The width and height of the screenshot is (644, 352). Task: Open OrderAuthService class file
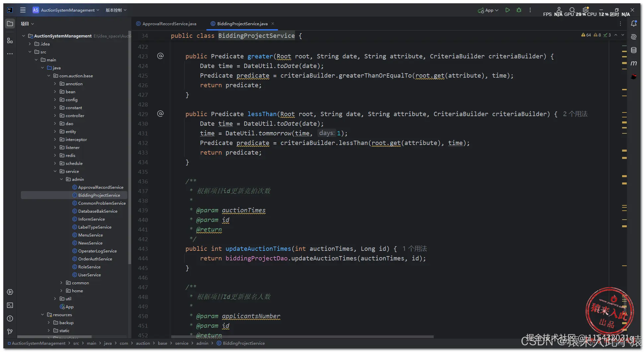click(95, 259)
